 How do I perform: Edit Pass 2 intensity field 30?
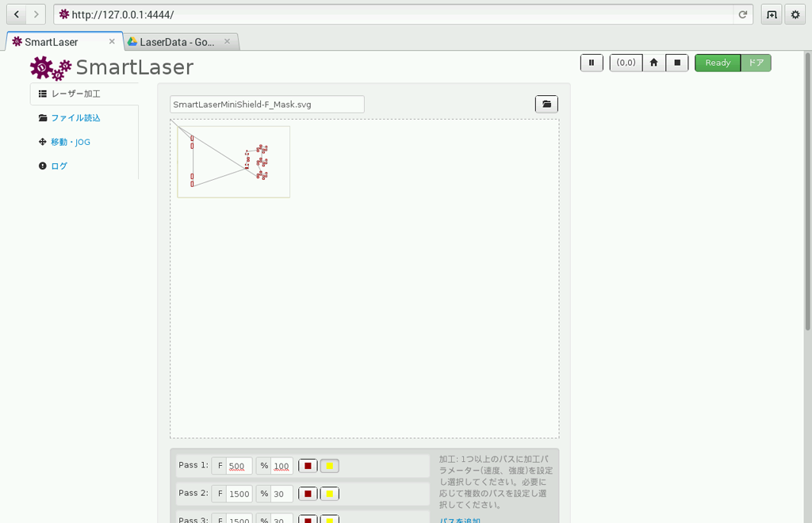pos(282,494)
